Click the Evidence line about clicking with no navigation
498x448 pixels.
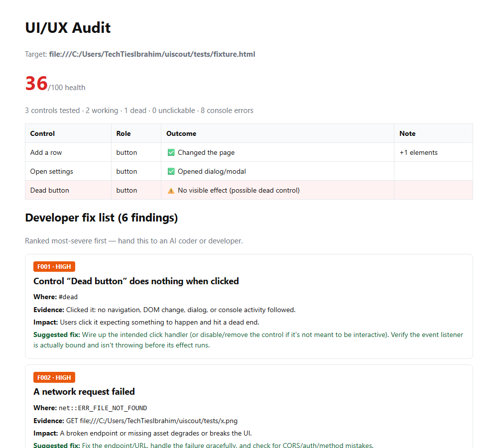pos(164,310)
